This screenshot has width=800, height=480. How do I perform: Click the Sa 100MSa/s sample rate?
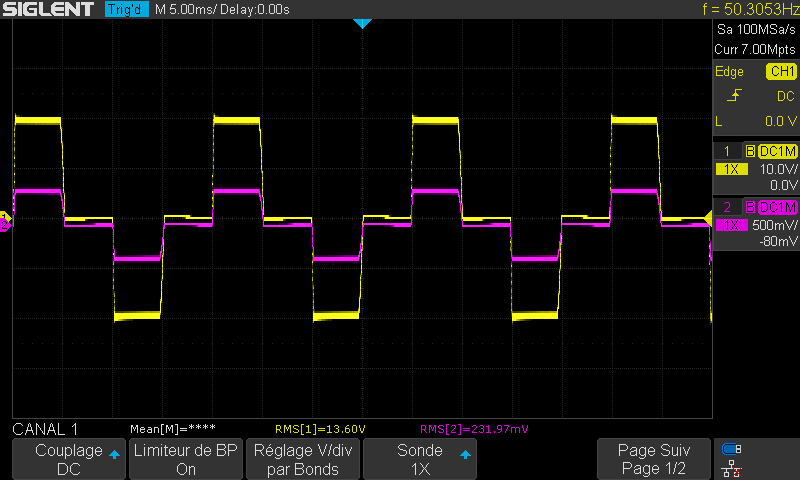[x=756, y=30]
